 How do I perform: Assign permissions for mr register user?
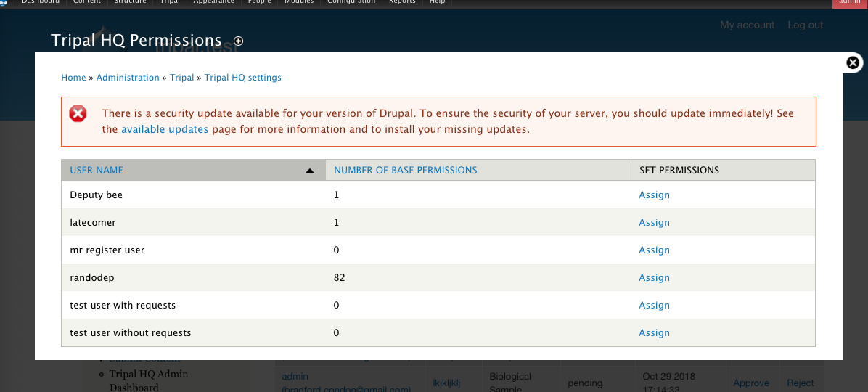click(x=655, y=250)
